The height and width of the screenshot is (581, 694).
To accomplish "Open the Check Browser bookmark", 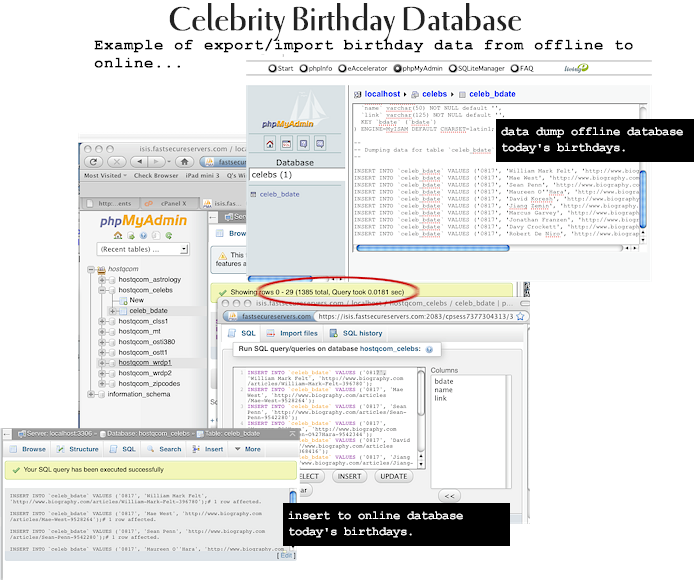I will pyautogui.click(x=156, y=176).
